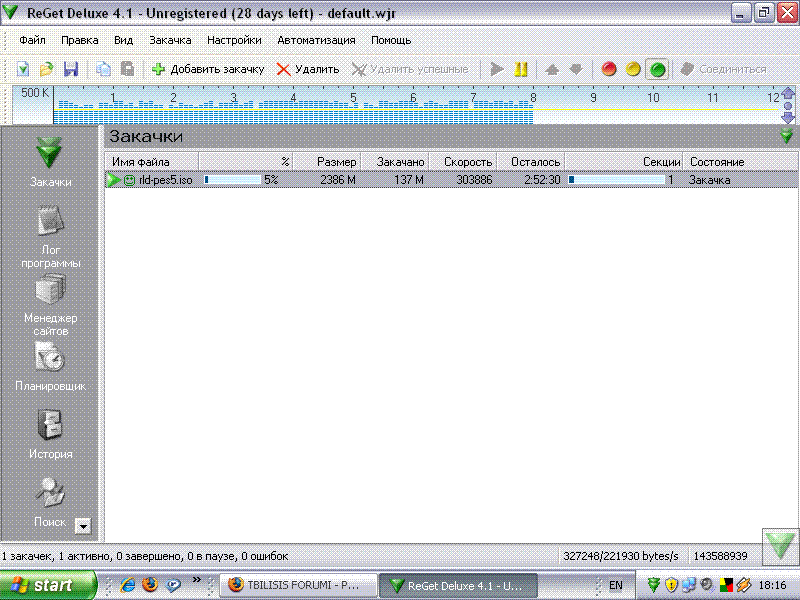Click the yellow security shield tray icon
Viewport: 800px width, 600px height.
[671, 585]
